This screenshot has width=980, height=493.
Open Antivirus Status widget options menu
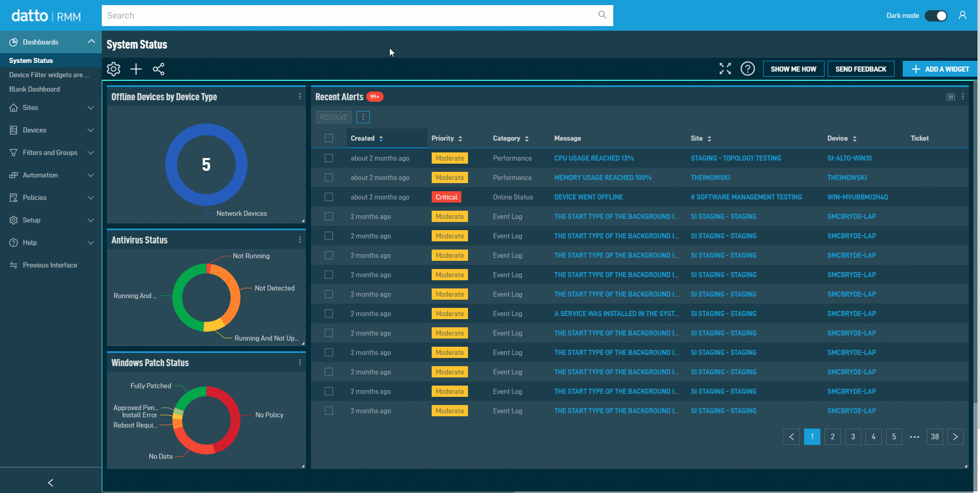300,239
